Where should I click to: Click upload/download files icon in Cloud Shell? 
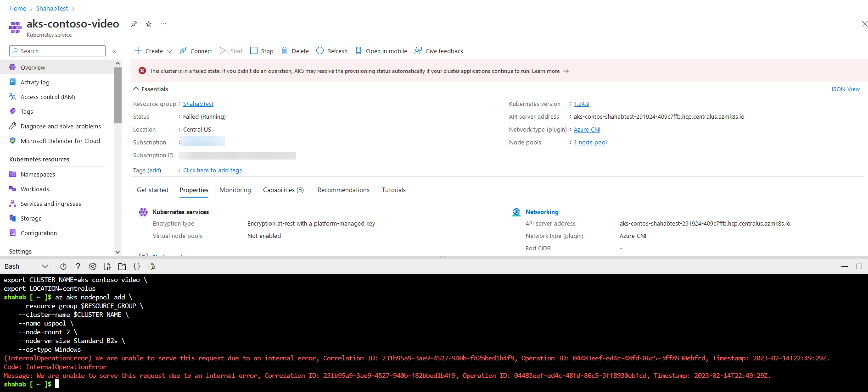(107, 266)
